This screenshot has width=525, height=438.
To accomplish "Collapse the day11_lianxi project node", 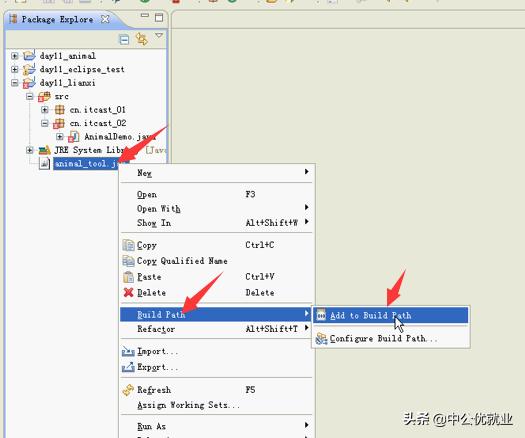I will [15, 82].
